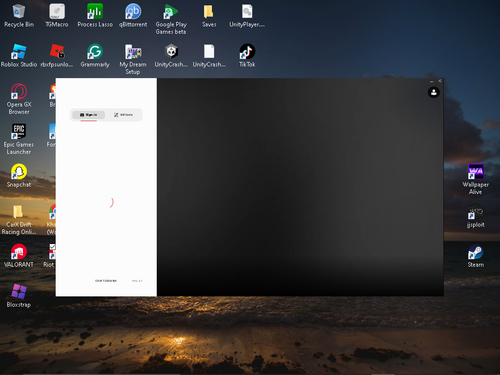Screen dimensions: 500x375
Task: Launch Roblox Studio shortcut
Action: (x=19, y=56)
